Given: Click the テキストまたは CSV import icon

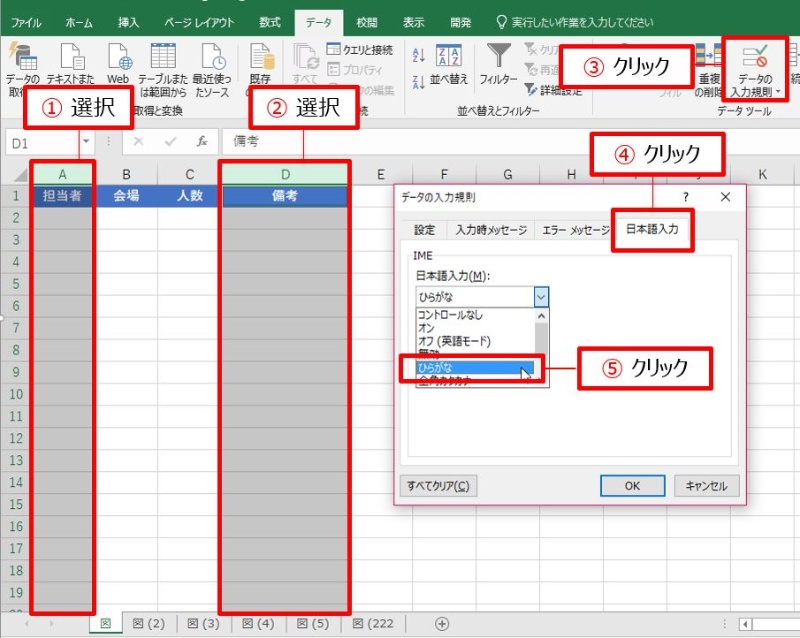Looking at the screenshot, I should (72, 58).
